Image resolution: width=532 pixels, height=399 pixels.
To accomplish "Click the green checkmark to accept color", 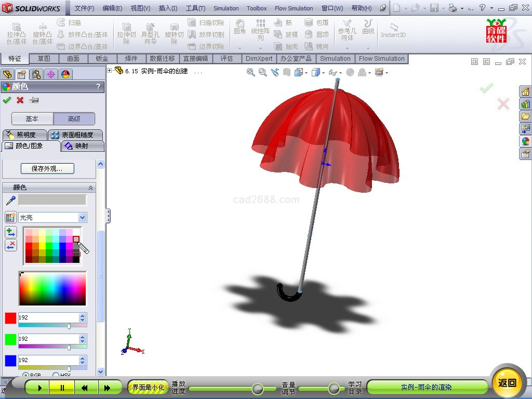I will pos(7,100).
